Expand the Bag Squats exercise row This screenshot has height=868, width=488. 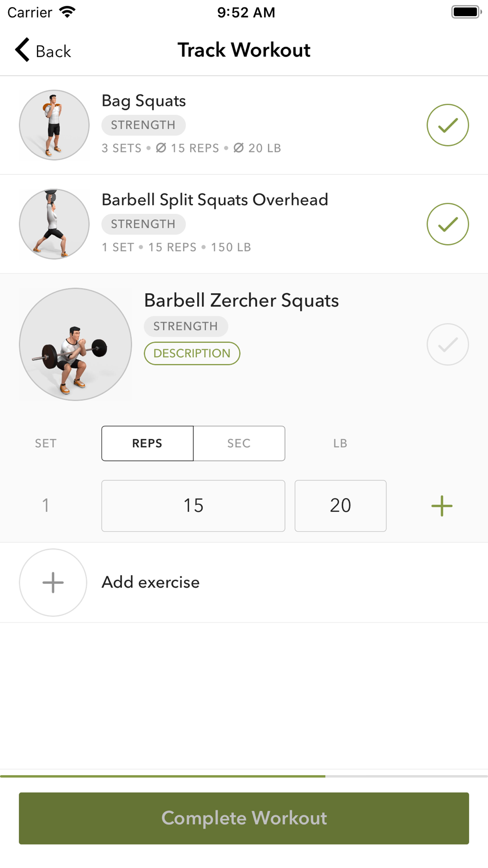tap(244, 125)
